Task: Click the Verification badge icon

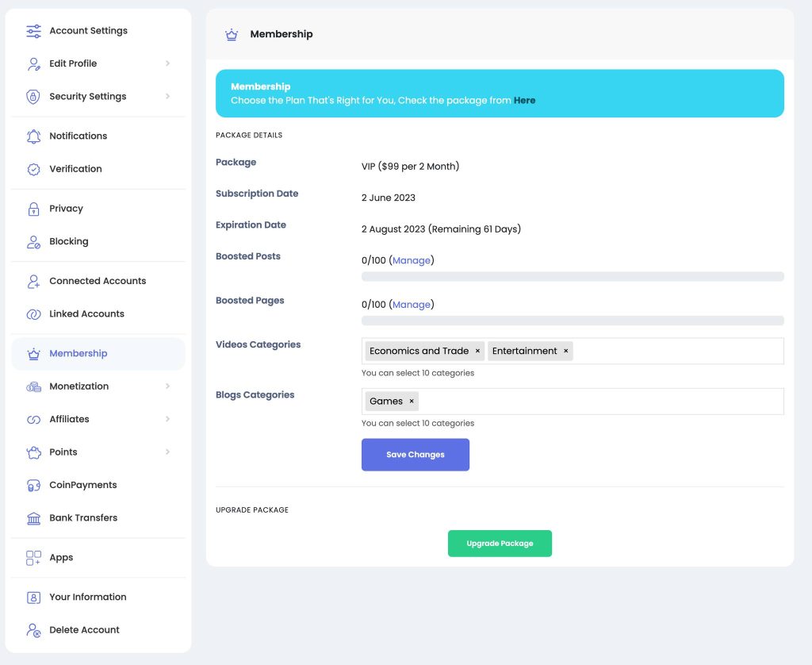Action: [33, 169]
